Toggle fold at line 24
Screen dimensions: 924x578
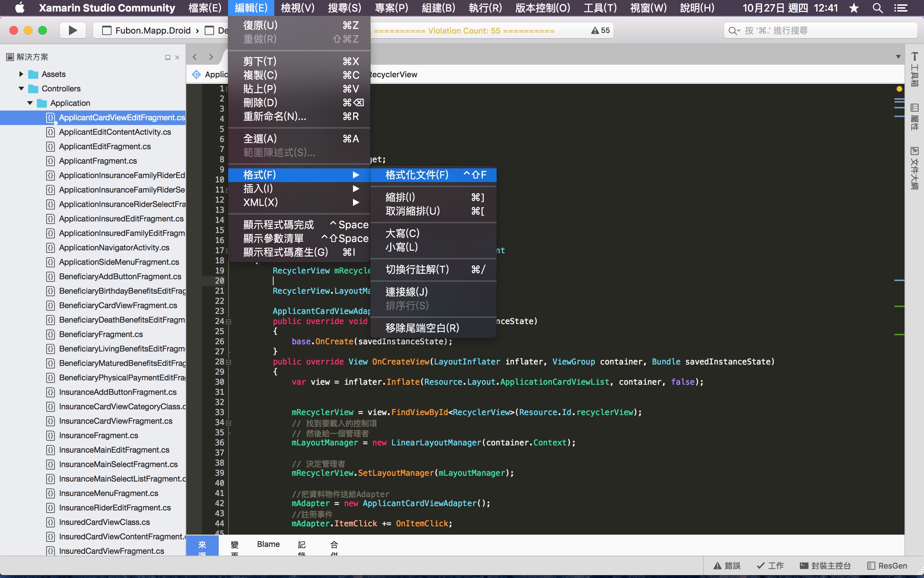[x=229, y=322]
